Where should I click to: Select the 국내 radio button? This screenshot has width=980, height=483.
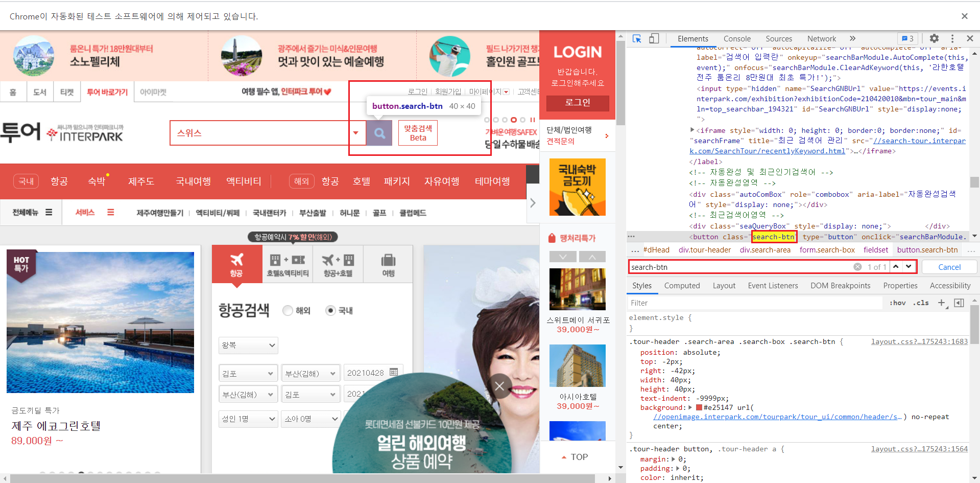[330, 310]
